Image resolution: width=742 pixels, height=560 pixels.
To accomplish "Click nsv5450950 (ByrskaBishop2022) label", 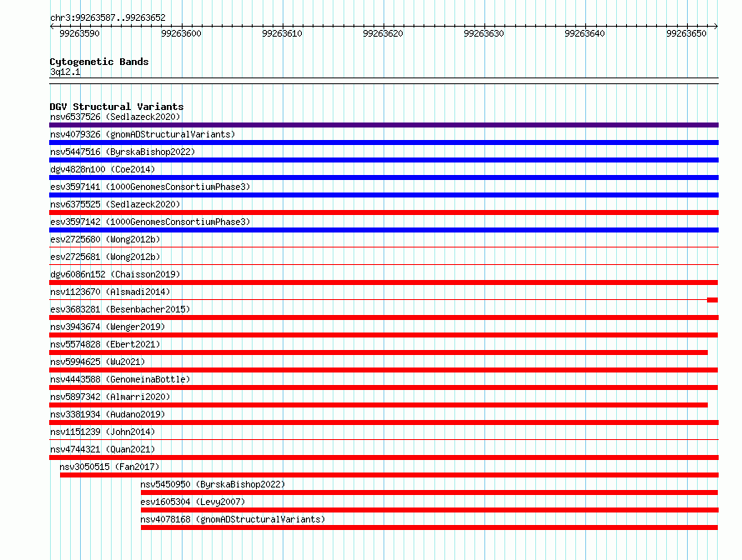I will (x=213, y=484).
